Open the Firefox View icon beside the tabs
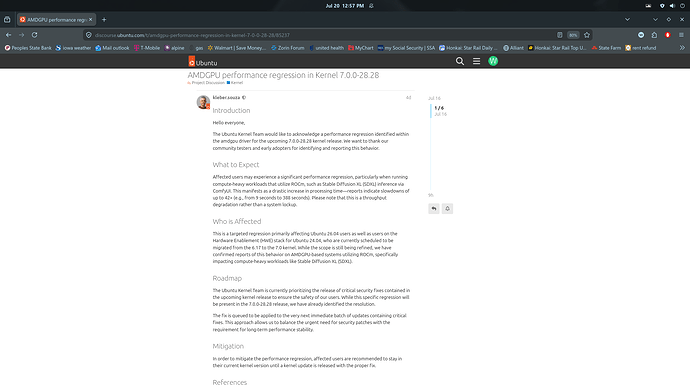Screen dimensions: 690x388 7,19
